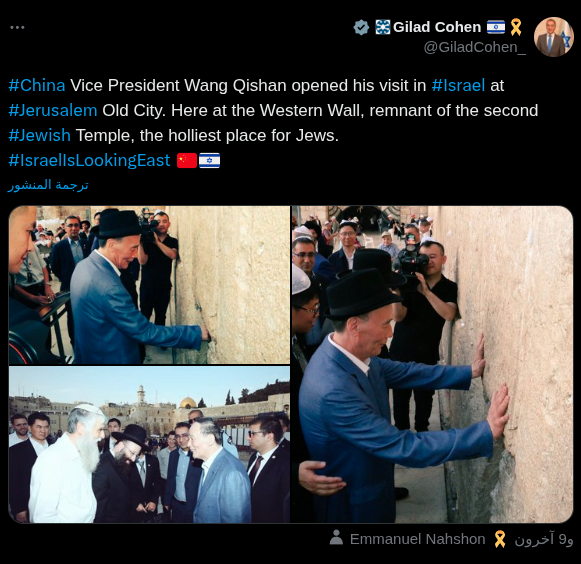Click the Israel flag after #IsraelIsLookingEast

pos(209,160)
